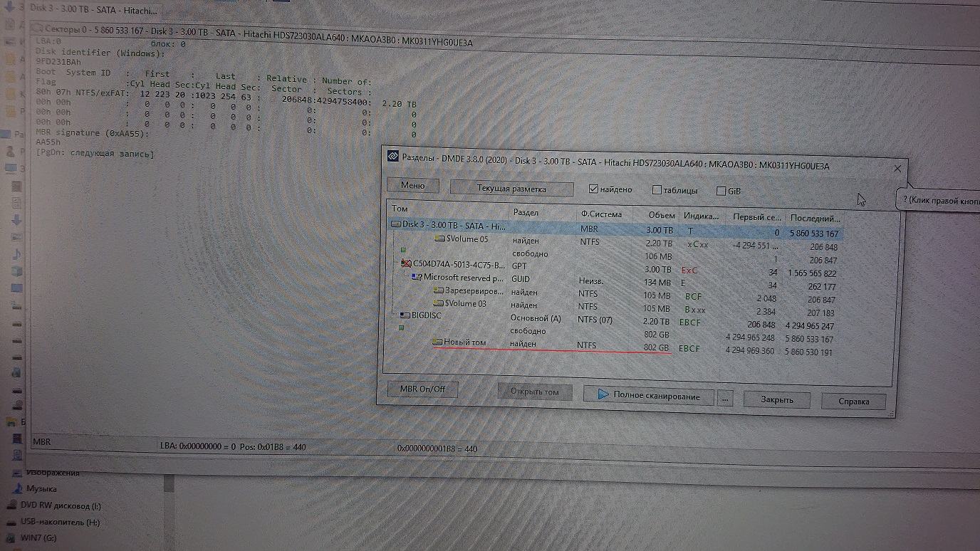Click the NTFS (07) file system cell
Image resolution: width=980 pixels, height=551 pixels.
coord(595,320)
